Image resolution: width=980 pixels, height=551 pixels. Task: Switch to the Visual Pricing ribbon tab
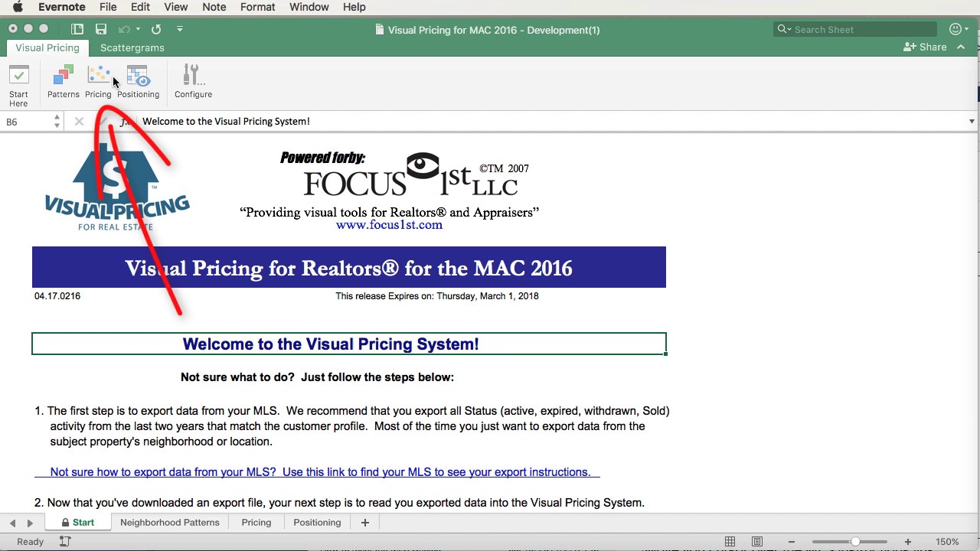[x=47, y=47]
